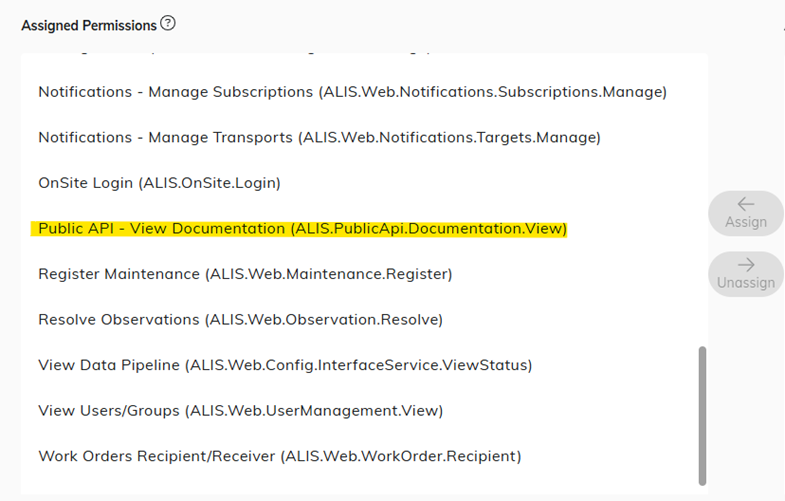Viewport: 785px width, 501px height.
Task: Select Notifications - Manage Subscriptions permission
Action: point(352,92)
